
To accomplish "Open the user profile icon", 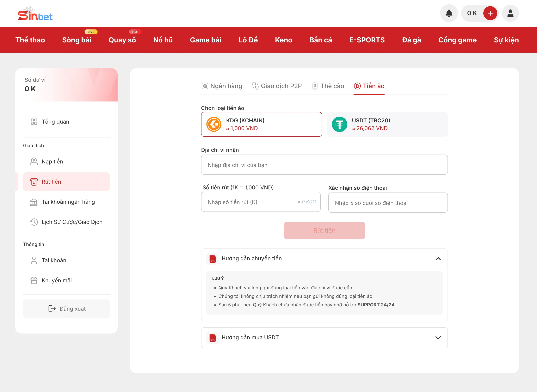I will [x=510, y=13].
